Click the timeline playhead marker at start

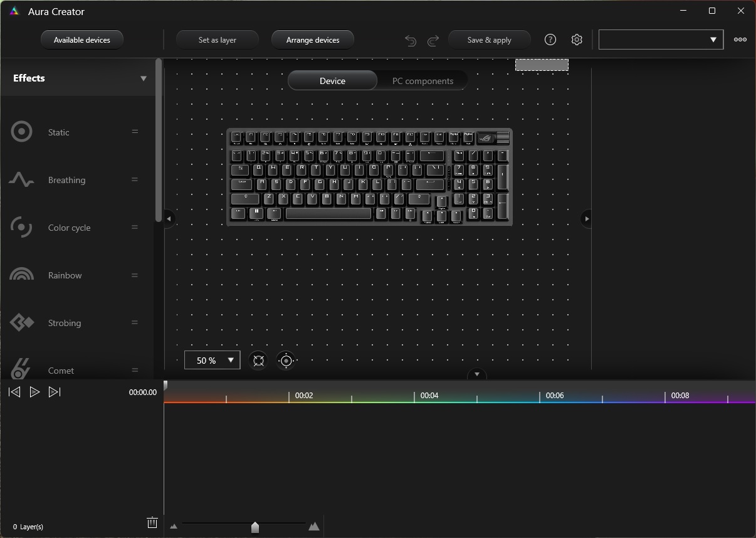165,386
